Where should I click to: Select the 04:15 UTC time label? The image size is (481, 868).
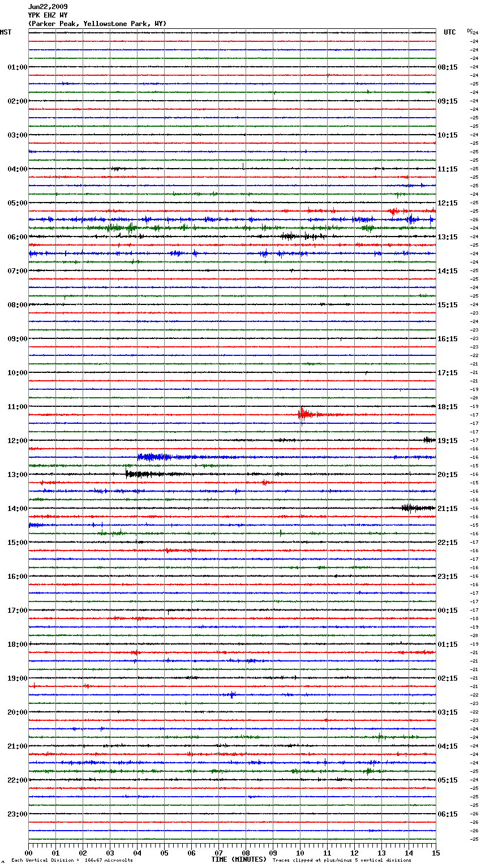tap(448, 746)
